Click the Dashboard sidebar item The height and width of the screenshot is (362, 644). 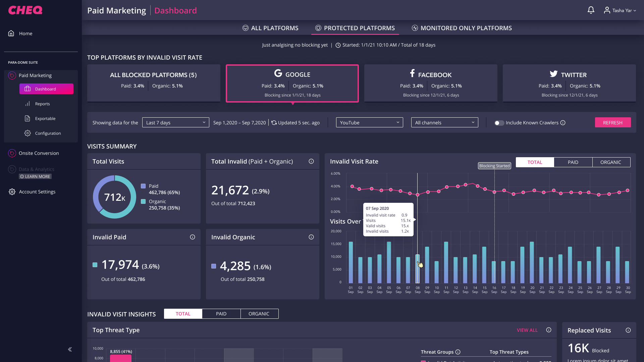(46, 89)
